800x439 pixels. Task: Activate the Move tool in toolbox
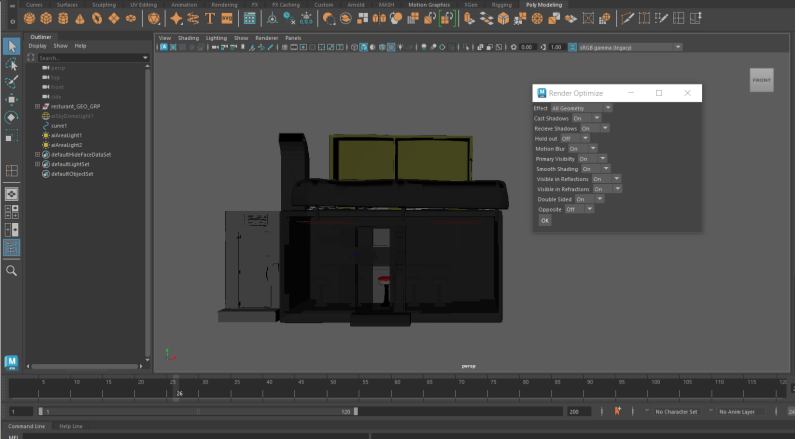(x=11, y=100)
